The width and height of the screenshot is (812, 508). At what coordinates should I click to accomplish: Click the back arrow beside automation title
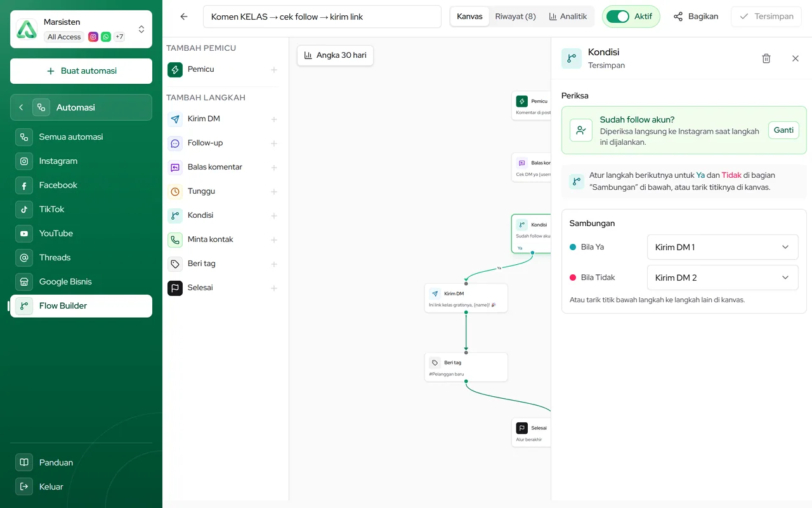[x=184, y=17]
